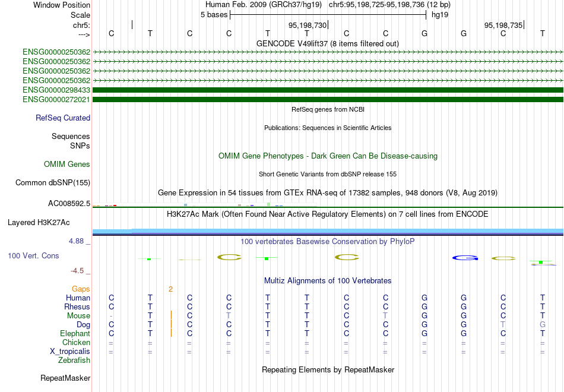Click the orange 2 in Gaps row
The width and height of the screenshot is (564, 392).
(x=170, y=289)
